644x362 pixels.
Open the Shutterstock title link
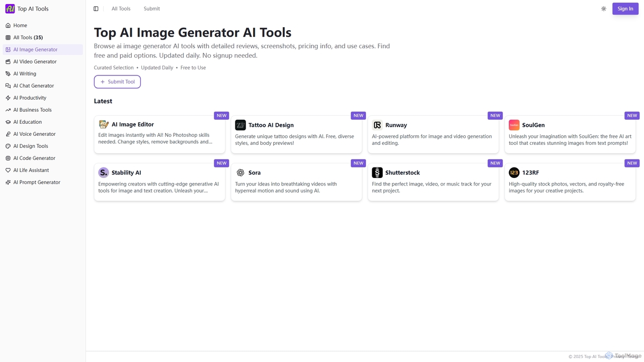pos(403,172)
